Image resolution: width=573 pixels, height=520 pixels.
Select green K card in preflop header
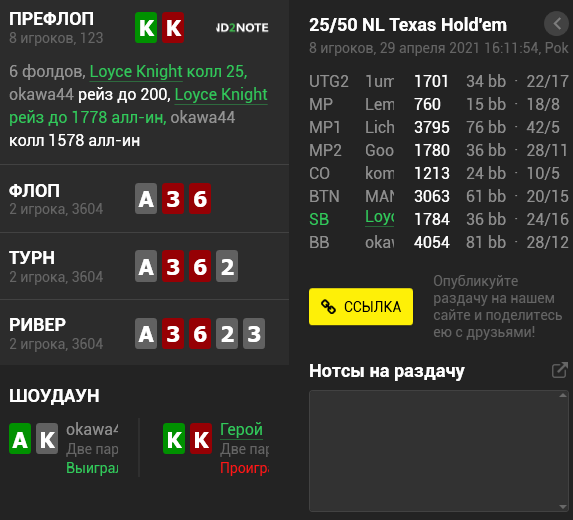[x=146, y=28]
